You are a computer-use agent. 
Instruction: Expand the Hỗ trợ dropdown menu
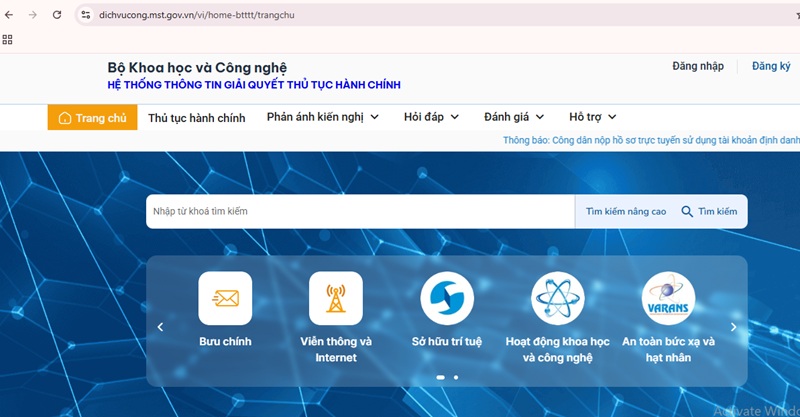[x=592, y=117]
